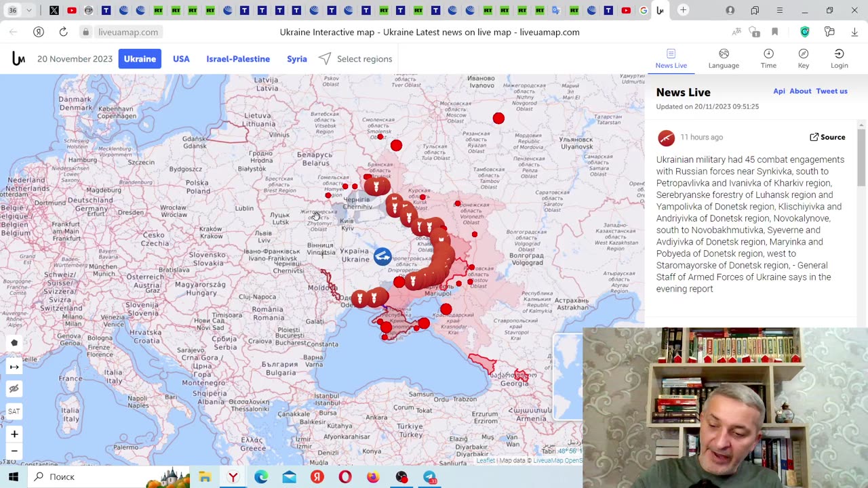Open the Time selection control
The height and width of the screenshot is (488, 868).
768,58
